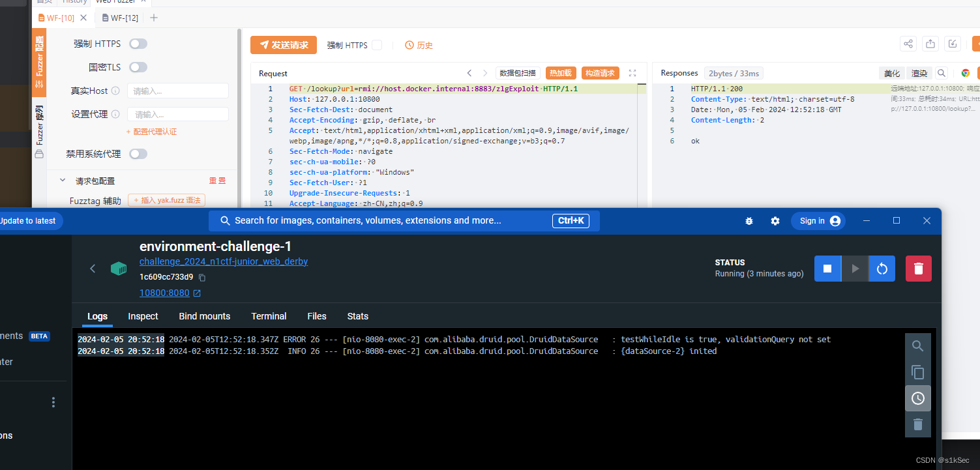Screen dimensions: 980x470
Task: Open the response in Chrome browser icon
Action: 966,73
